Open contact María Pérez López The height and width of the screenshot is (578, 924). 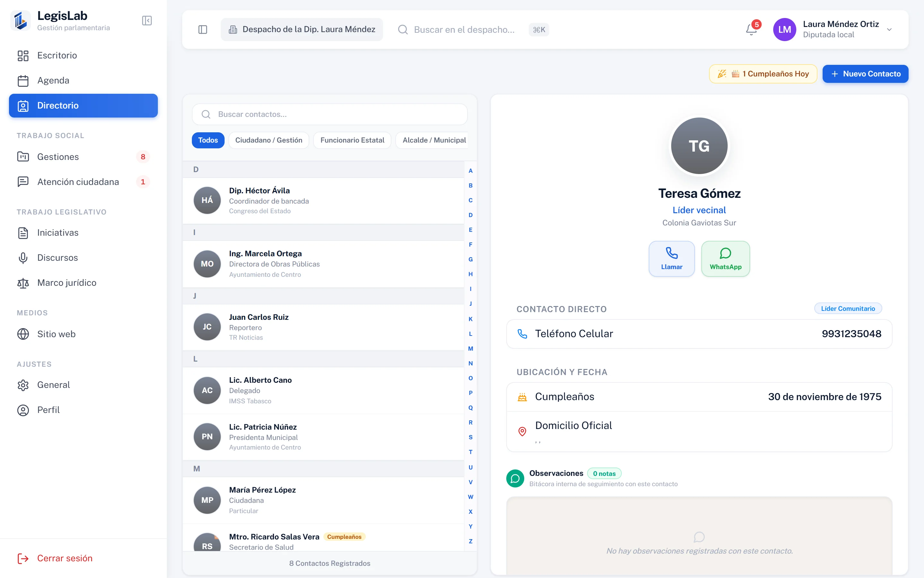pos(323,500)
